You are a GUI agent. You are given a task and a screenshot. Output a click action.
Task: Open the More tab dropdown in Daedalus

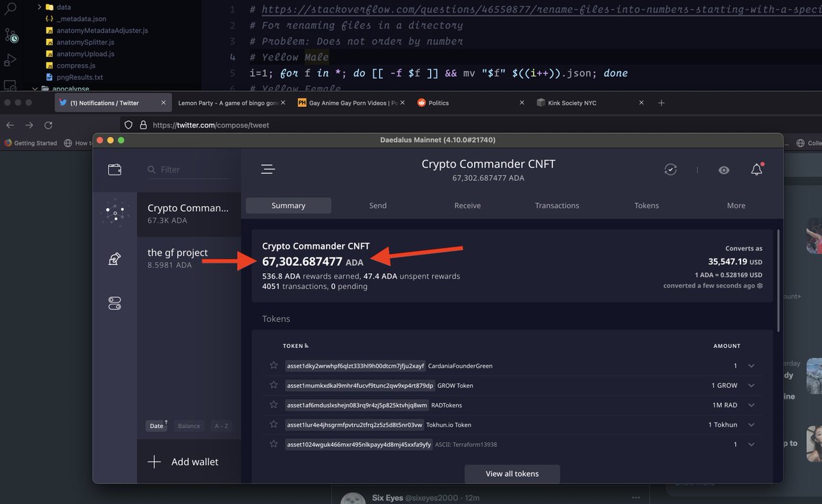tap(736, 205)
